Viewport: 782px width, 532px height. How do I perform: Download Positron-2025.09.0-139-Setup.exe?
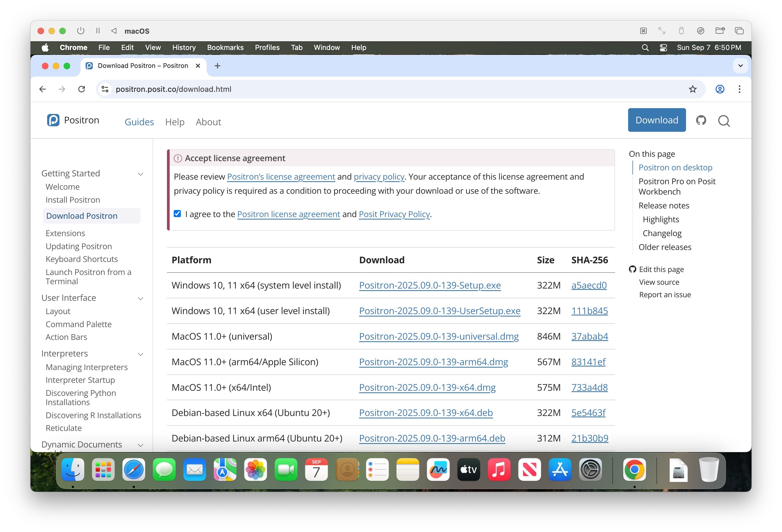click(430, 285)
